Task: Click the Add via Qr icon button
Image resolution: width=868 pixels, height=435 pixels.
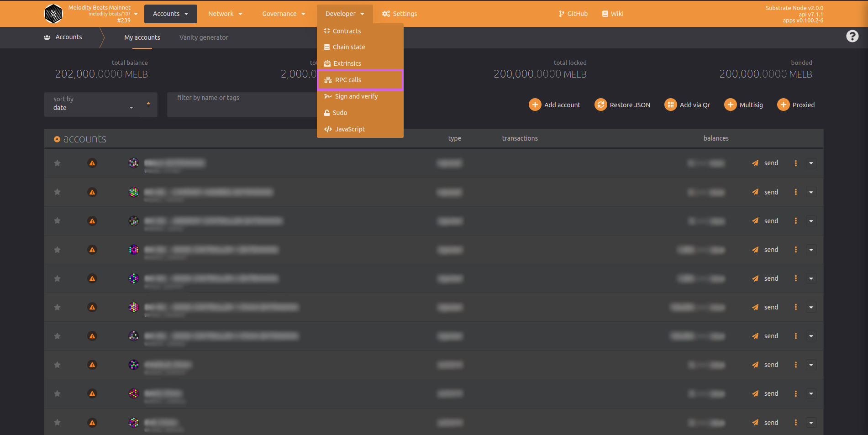Action: [670, 105]
